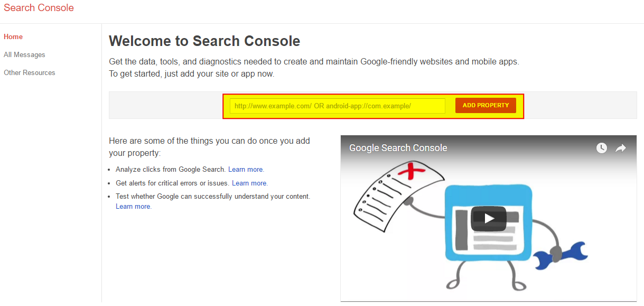
Task: Click the Search Console logo text
Action: 39,8
